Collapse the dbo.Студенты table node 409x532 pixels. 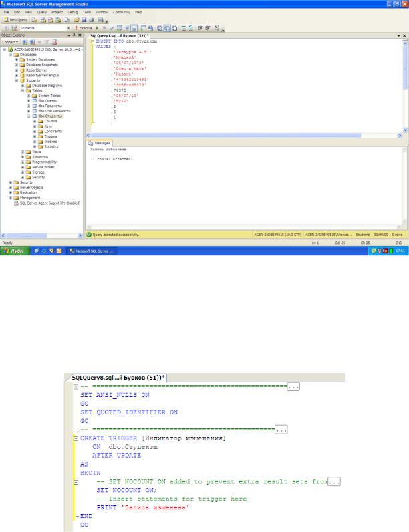tap(29, 116)
